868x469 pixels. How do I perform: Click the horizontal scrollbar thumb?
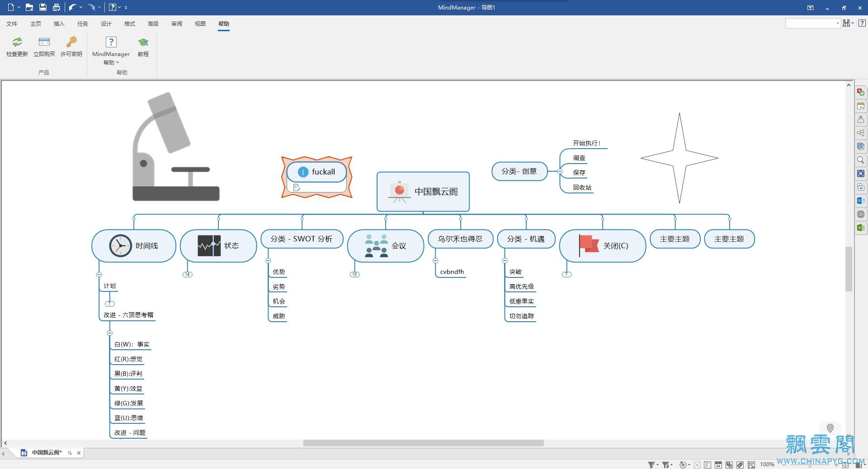(x=423, y=443)
